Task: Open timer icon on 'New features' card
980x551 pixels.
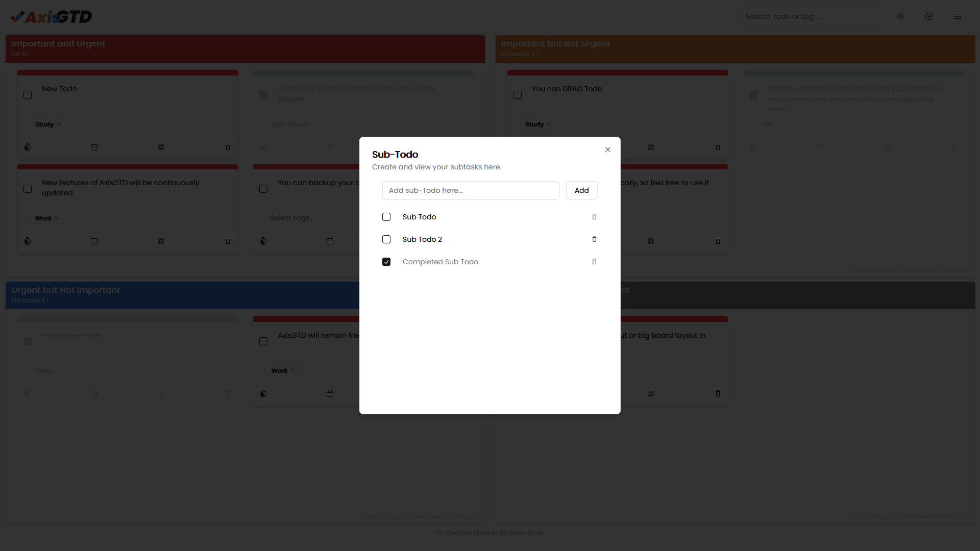Action: 28,241
